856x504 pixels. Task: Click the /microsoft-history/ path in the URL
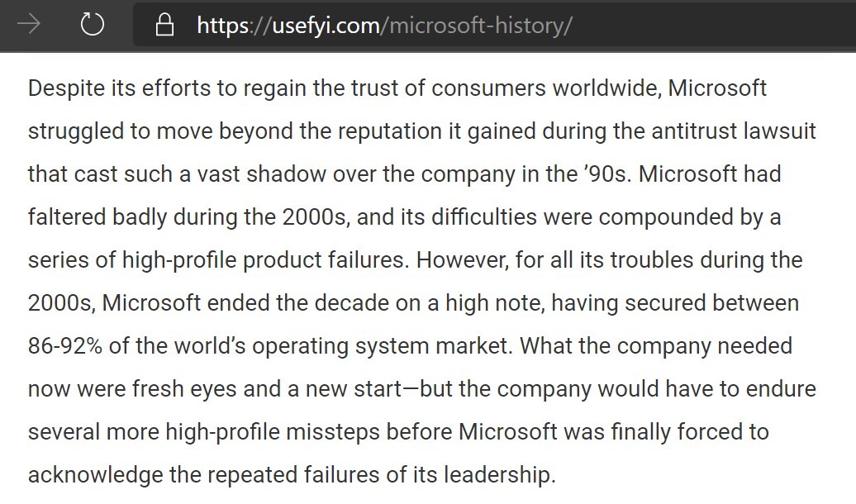coord(476,26)
